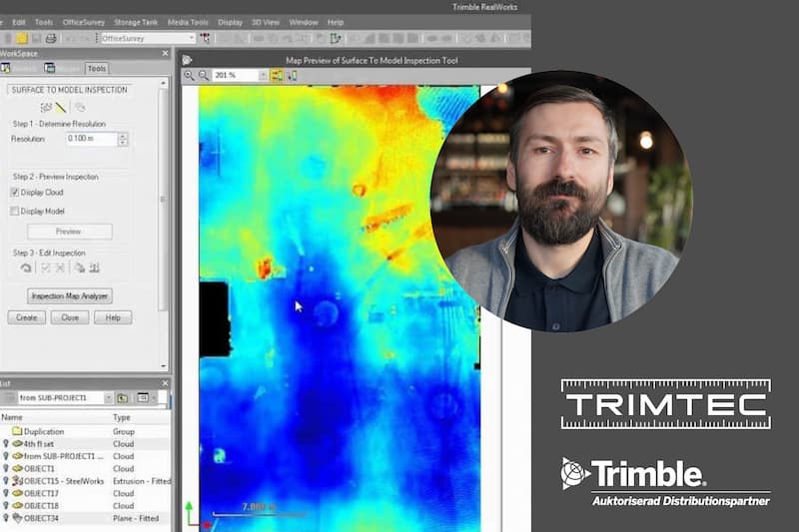Open the OfficeSurvey menu
This screenshot has height=532, width=799.
[x=84, y=22]
